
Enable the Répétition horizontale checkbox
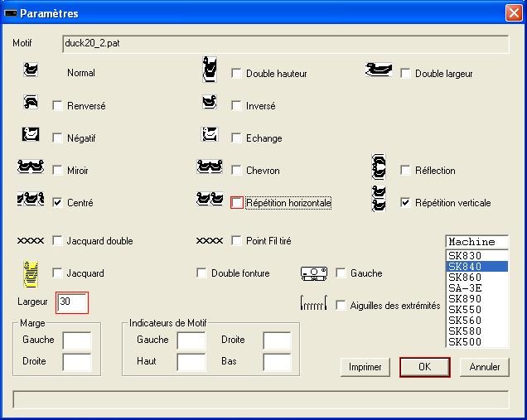[237, 203]
